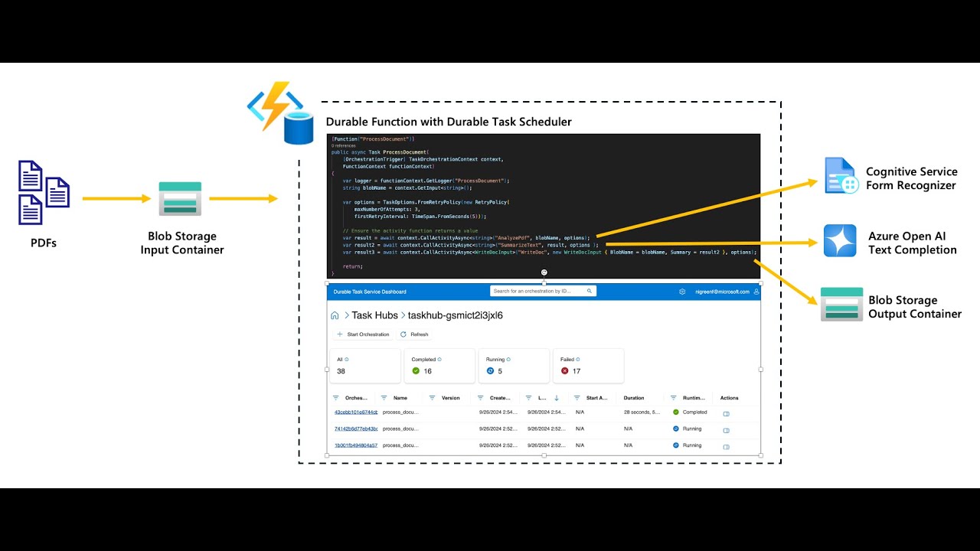Viewport: 980px width, 551px height.
Task: Click the home icon in dashboard breadcrumb
Action: (x=335, y=315)
